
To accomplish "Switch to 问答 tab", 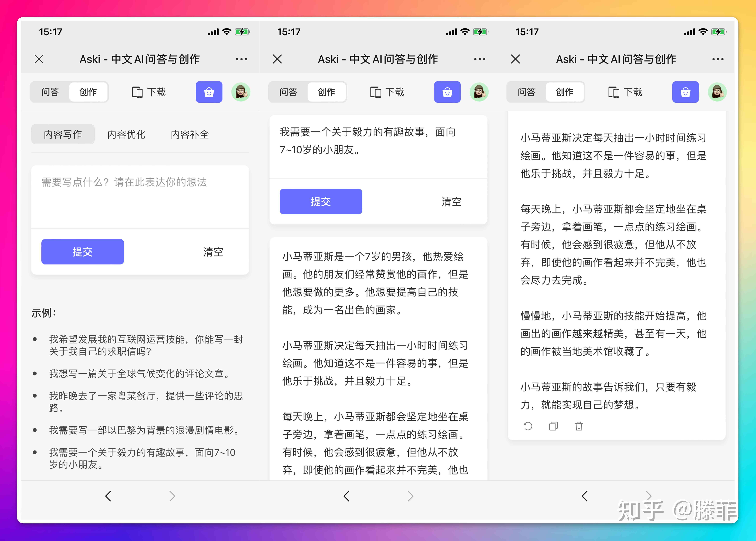I will (53, 92).
